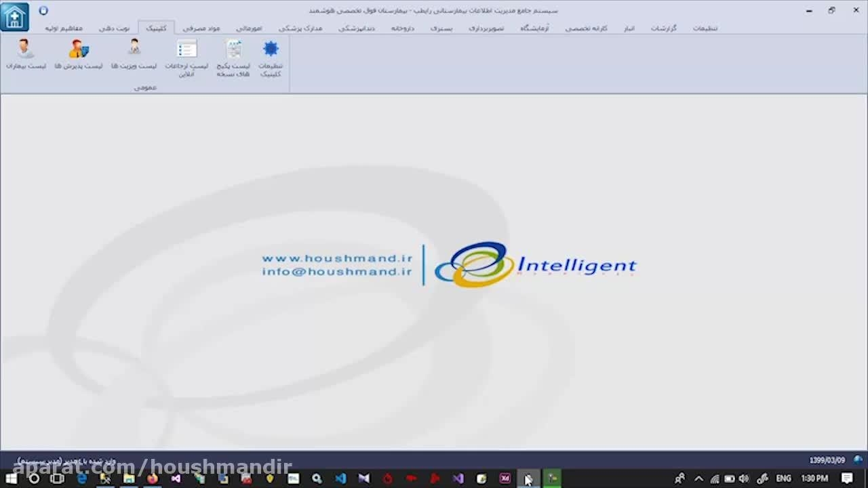Click the small round quick-access icon in title bar
868x488 pixels.
point(43,11)
